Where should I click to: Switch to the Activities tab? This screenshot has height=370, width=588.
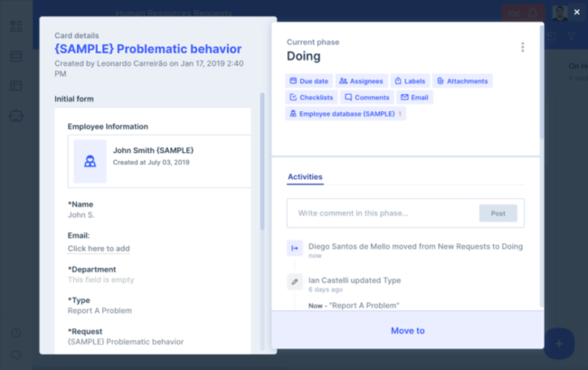[x=305, y=177]
